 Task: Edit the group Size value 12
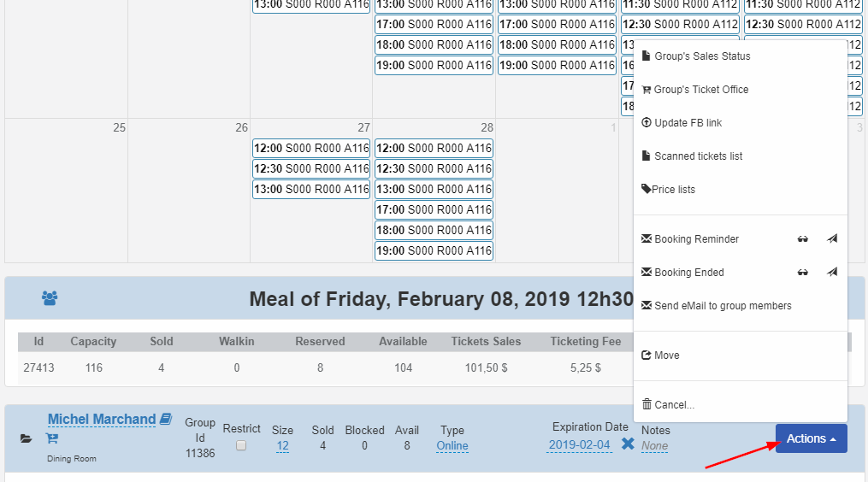pyautogui.click(x=282, y=445)
